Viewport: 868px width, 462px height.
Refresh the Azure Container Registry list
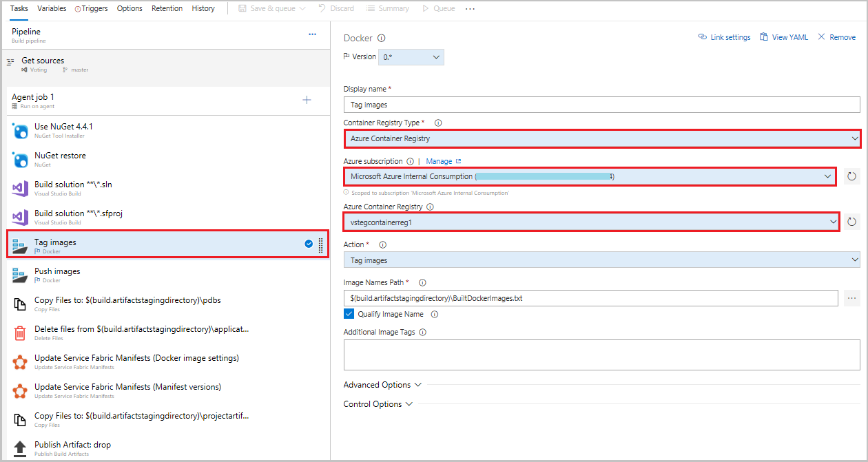click(852, 222)
